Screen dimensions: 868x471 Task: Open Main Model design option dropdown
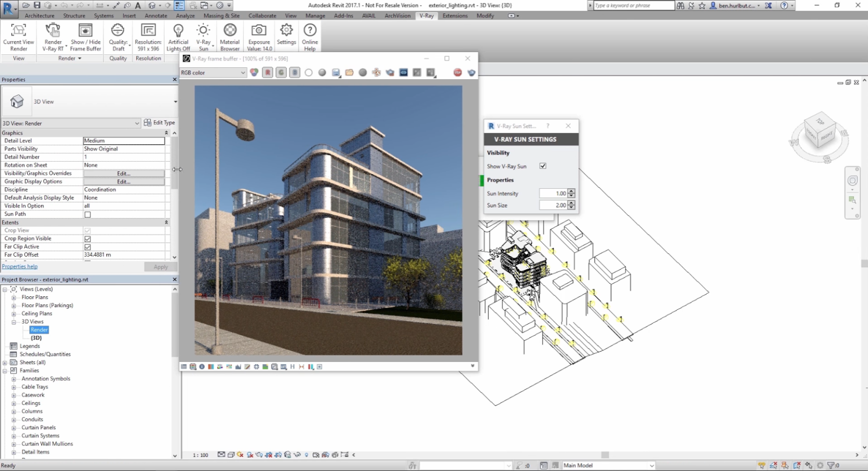tap(609, 465)
